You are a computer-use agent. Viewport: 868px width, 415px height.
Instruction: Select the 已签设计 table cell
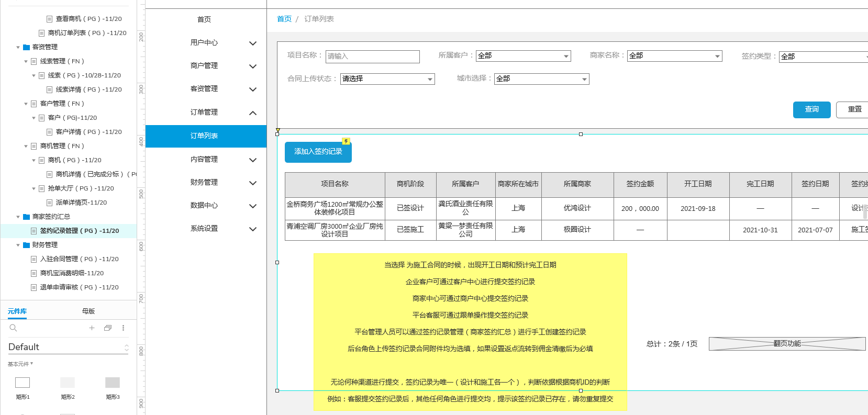click(410, 208)
